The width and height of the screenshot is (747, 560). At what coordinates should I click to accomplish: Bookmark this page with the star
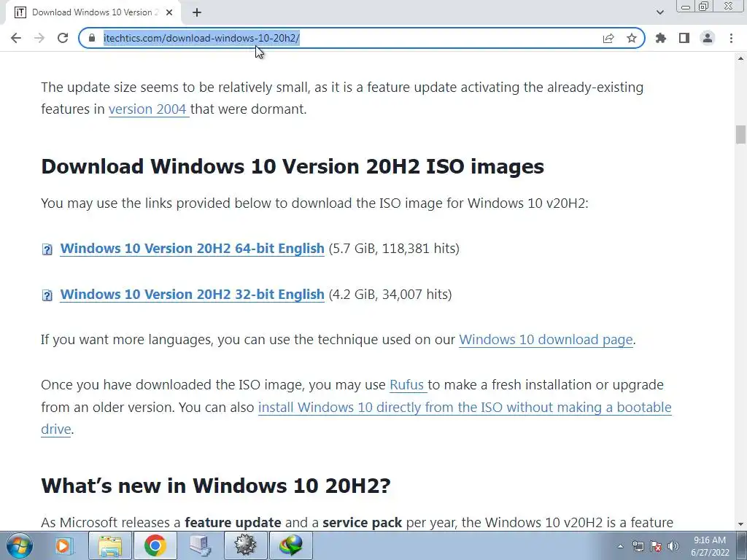[632, 38]
